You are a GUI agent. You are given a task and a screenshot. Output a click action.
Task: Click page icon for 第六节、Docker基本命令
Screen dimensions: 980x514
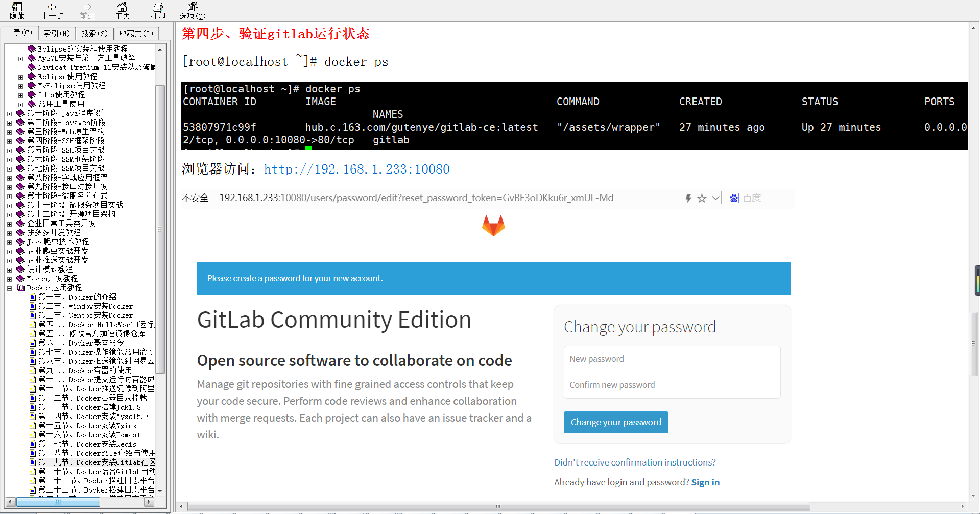coord(33,343)
